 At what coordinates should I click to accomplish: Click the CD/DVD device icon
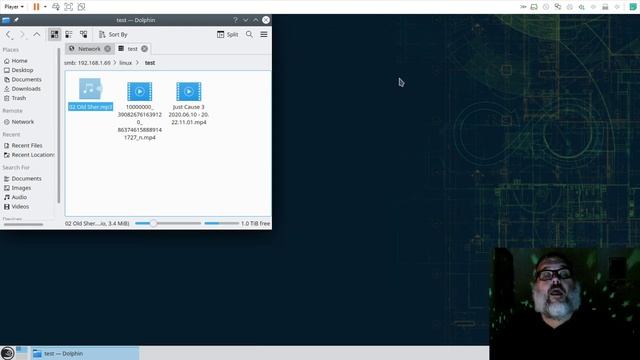[546, 7]
